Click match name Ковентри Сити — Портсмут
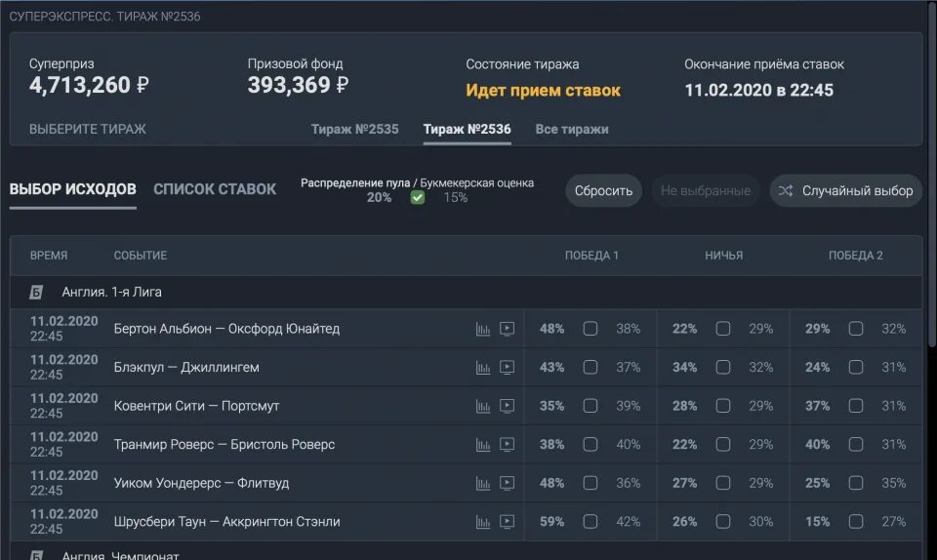The height and width of the screenshot is (560, 937). 196,406
